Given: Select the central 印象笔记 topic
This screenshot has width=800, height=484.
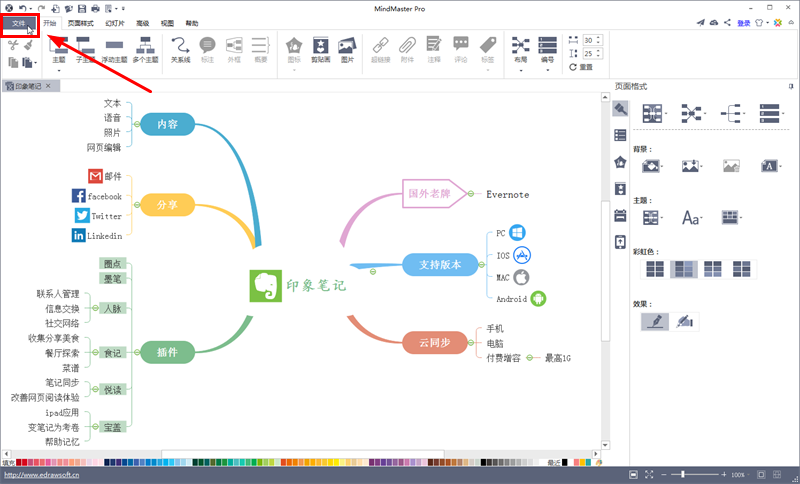Looking at the screenshot, I should pos(298,286).
